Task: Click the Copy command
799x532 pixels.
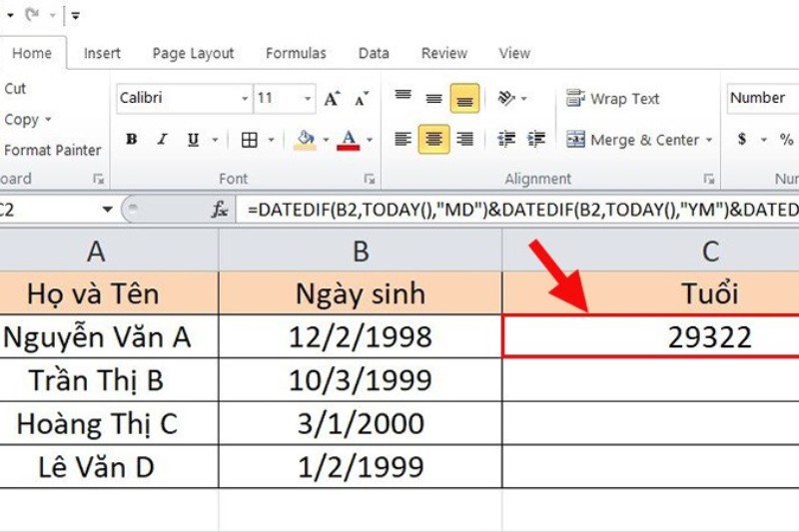Action: click(x=21, y=120)
